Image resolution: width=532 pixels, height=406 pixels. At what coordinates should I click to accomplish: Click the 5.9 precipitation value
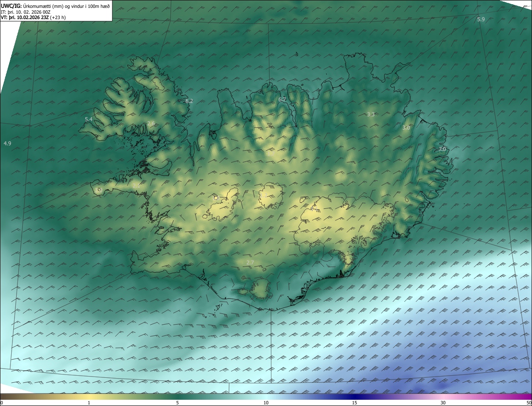pyautogui.click(x=481, y=20)
